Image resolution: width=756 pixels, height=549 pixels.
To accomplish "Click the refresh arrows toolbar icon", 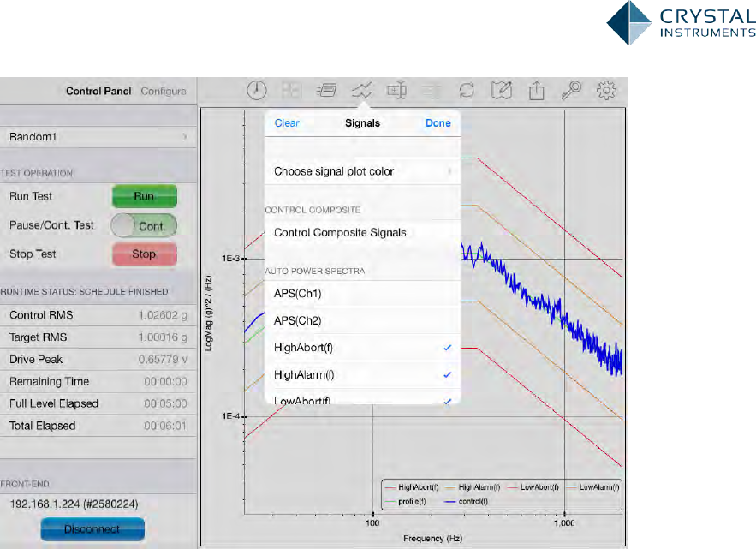I will tap(467, 90).
